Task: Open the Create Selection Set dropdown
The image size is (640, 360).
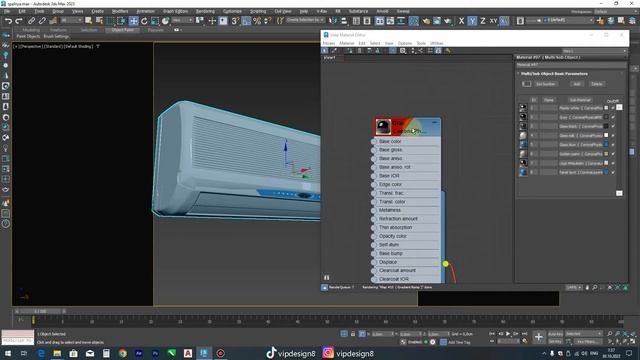Action: point(305,20)
